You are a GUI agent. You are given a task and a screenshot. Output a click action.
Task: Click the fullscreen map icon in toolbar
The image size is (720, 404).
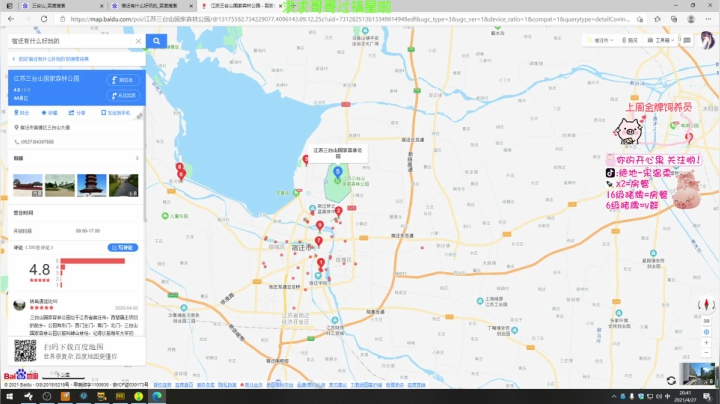[687, 40]
